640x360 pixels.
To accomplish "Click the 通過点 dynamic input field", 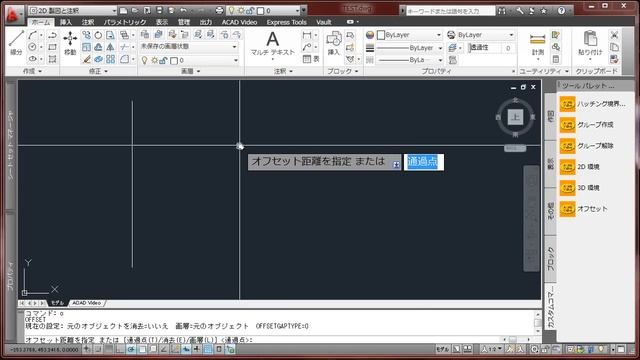I will [424, 162].
